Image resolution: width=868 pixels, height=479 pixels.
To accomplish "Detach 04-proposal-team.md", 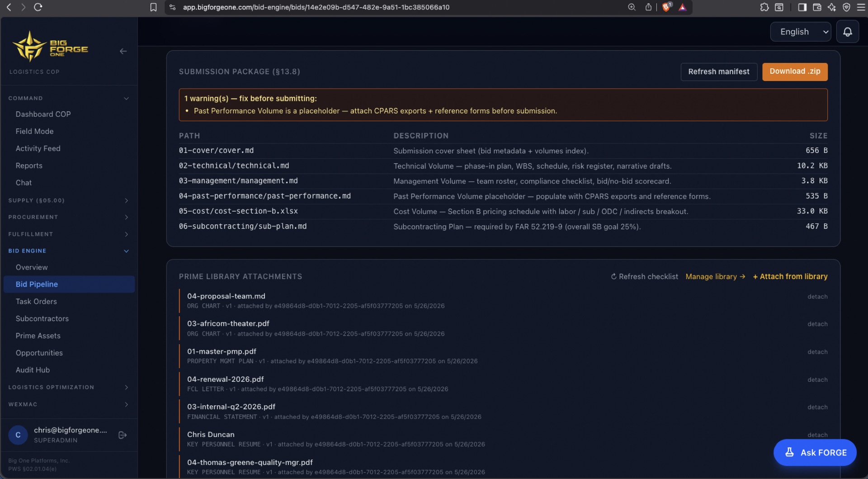I will pyautogui.click(x=817, y=297).
